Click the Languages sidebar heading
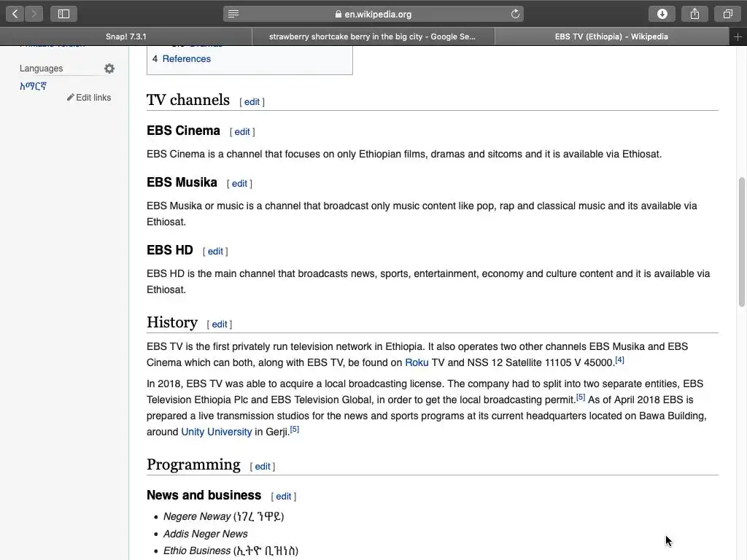The height and width of the screenshot is (560, 747). coord(41,69)
